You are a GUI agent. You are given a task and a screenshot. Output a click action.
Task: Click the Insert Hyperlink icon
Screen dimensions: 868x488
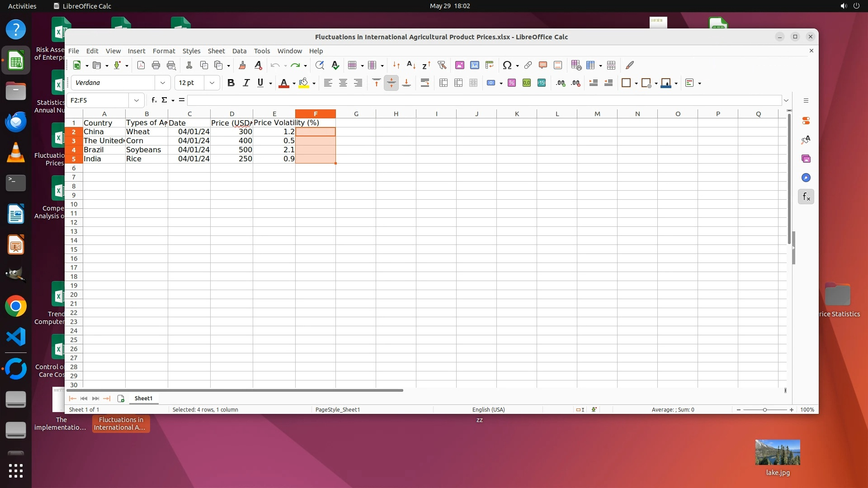click(x=528, y=66)
